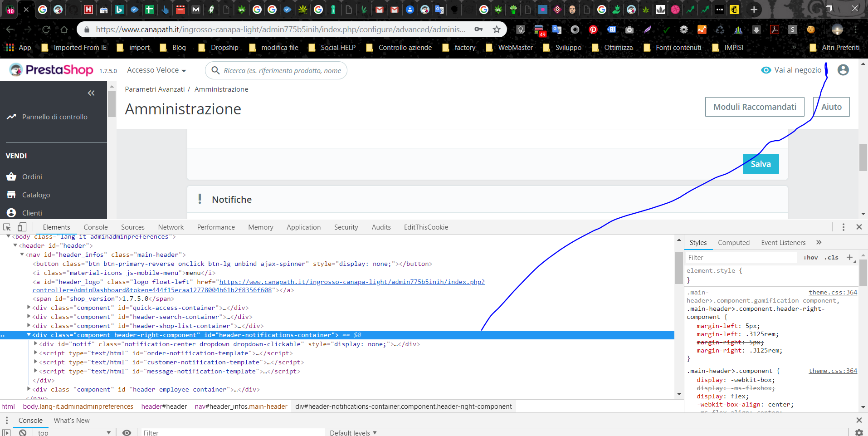
Task: Show more Styles pane tabs chevron
Action: [x=819, y=242]
